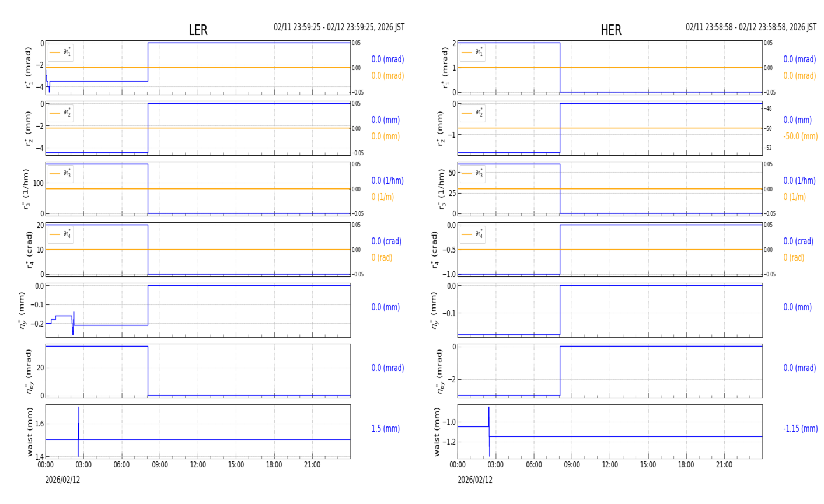
Task: Click the LER 'r2* (mm)' y-axis label
Action: click(27, 128)
